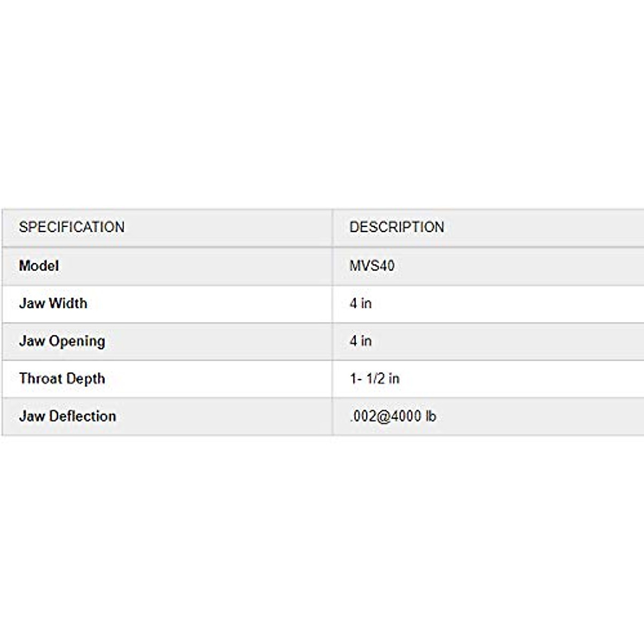Select the Jaw Opening label
This screenshot has height=644, width=644.
pyautogui.click(x=62, y=341)
